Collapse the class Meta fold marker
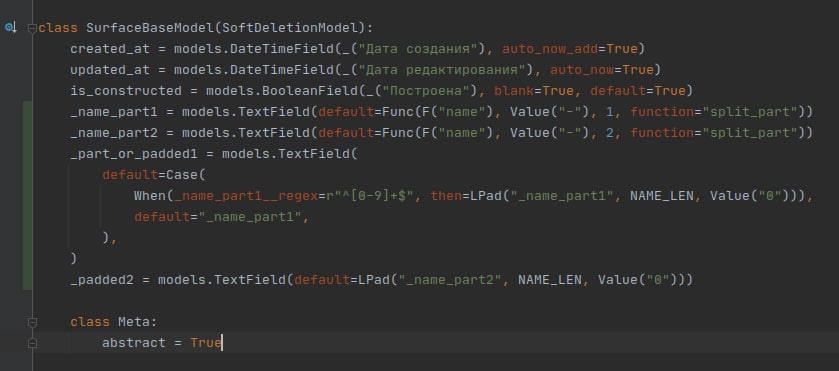The image size is (839, 371). tap(32, 322)
